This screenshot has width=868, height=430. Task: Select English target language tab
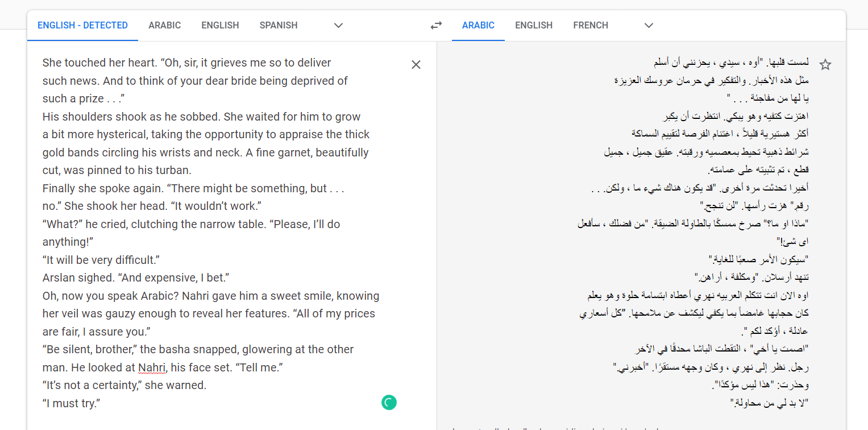[x=534, y=26]
